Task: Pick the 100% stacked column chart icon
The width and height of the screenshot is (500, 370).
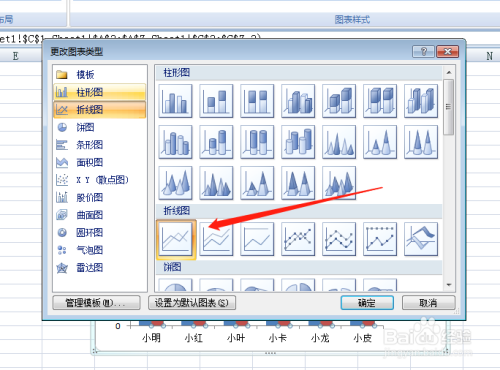Action: (257, 101)
